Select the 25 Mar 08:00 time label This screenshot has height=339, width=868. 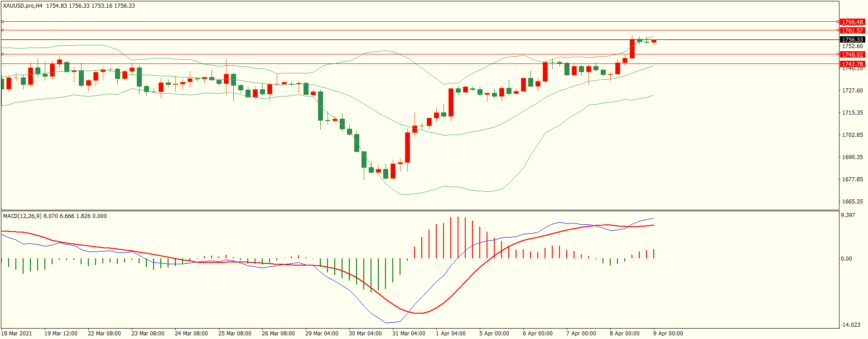(235, 334)
